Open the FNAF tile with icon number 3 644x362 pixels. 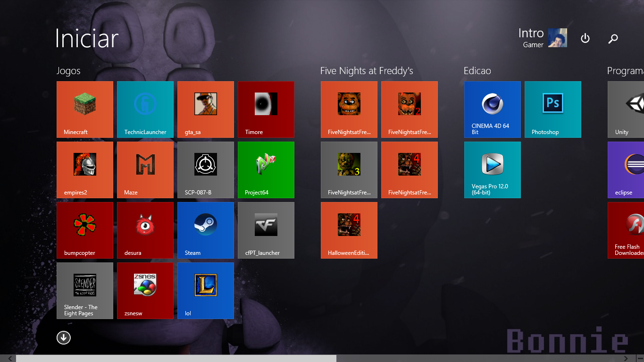(349, 170)
